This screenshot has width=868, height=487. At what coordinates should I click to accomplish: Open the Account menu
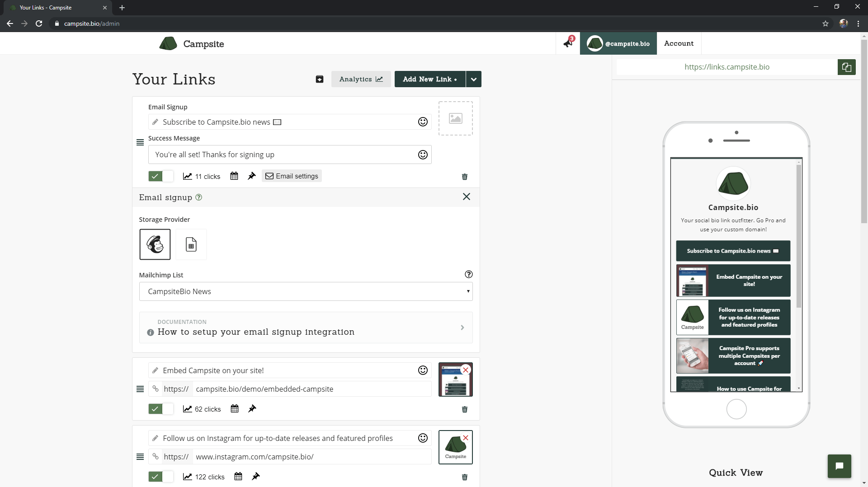(679, 43)
